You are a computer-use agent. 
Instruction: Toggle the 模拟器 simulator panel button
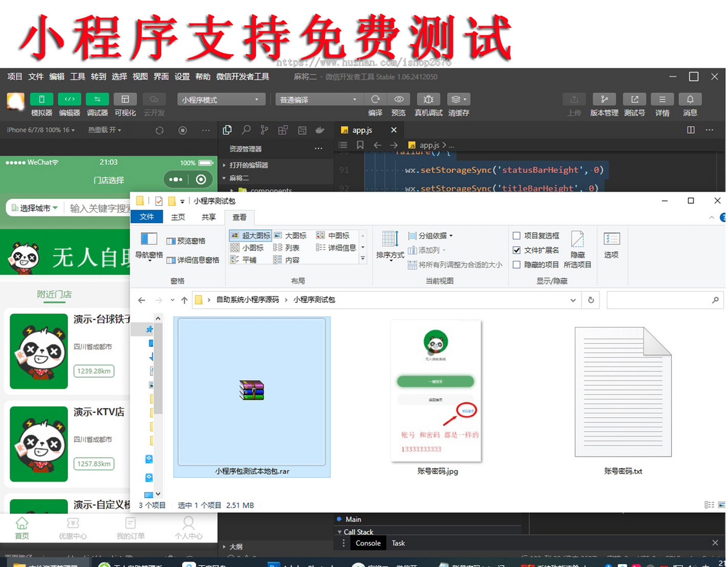(42, 99)
